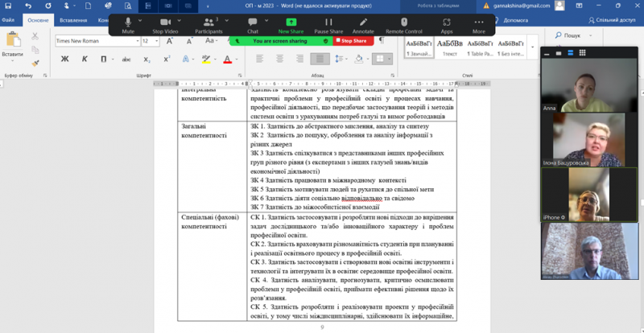644x333 pixels.
Task: Justify the paragraph text
Action: pos(320,59)
